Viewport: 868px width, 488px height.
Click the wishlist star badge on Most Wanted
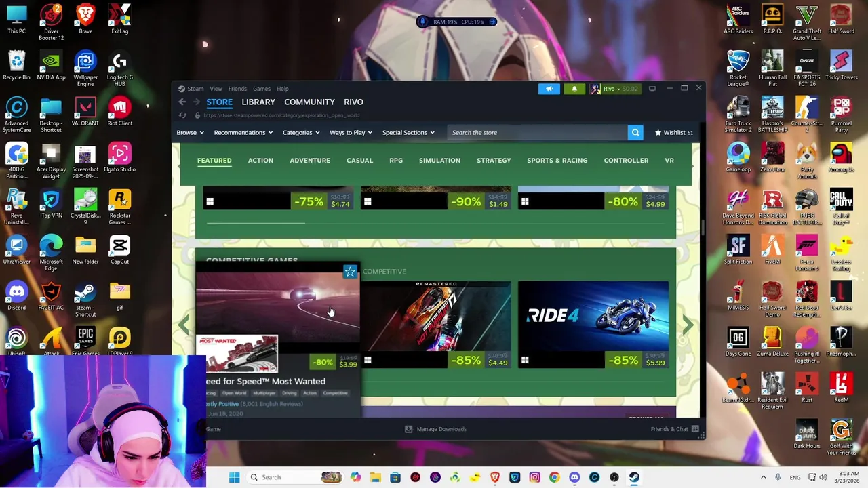click(x=350, y=272)
